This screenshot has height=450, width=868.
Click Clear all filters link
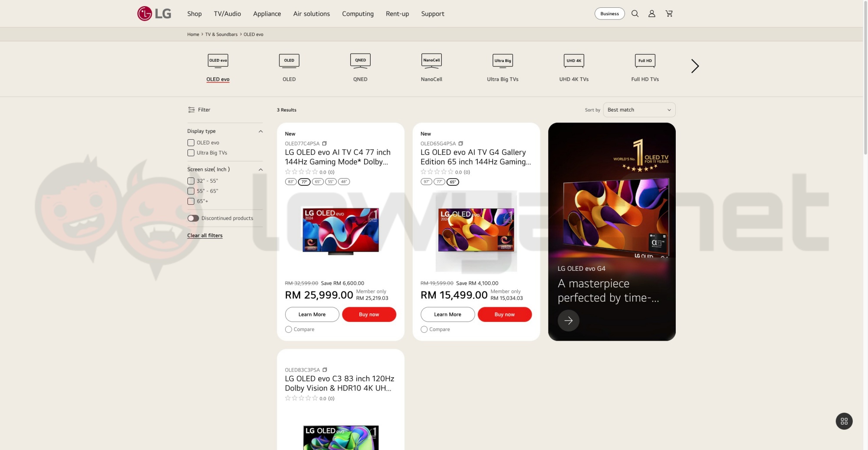[x=205, y=236]
